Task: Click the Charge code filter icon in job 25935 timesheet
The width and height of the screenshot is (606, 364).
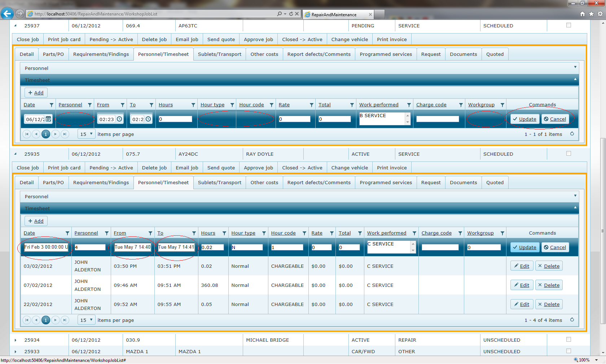Action: [x=460, y=233]
